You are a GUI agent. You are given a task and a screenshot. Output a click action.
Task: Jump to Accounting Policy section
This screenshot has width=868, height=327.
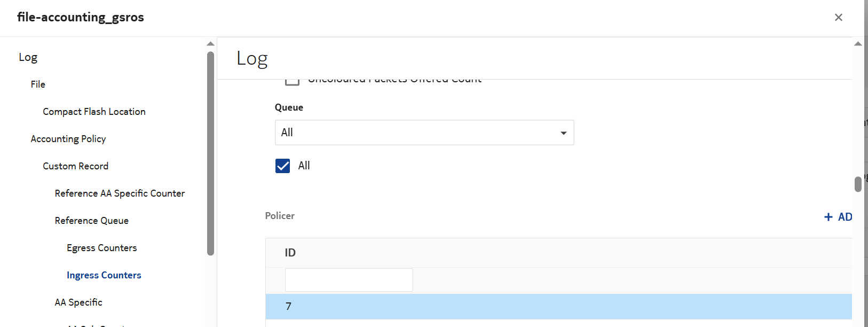point(68,139)
